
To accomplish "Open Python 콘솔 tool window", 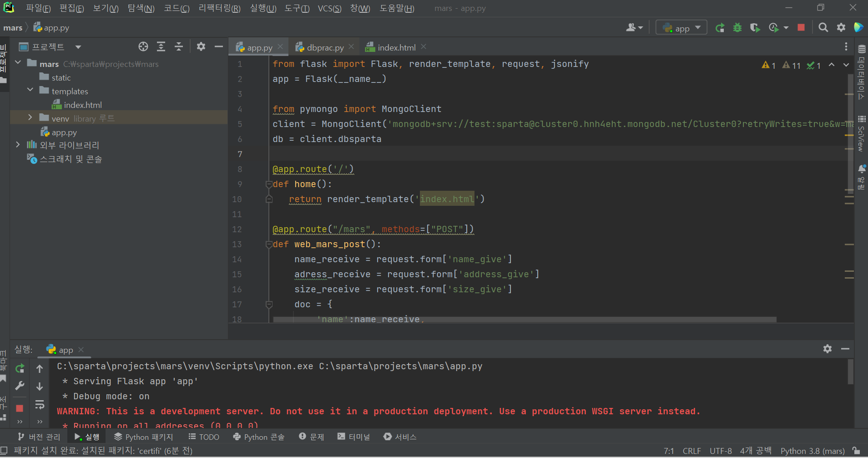I will tap(259, 437).
